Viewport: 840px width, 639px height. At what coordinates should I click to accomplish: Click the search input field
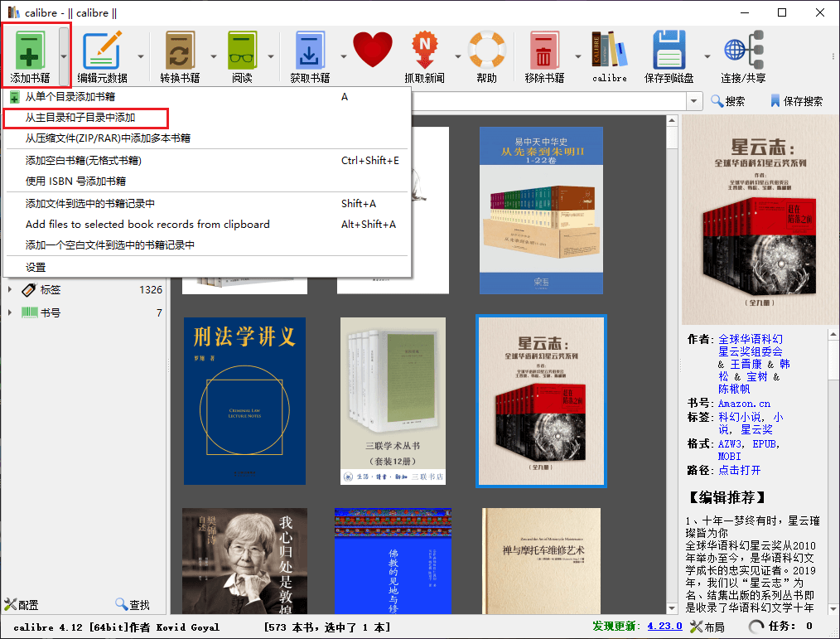click(549, 101)
